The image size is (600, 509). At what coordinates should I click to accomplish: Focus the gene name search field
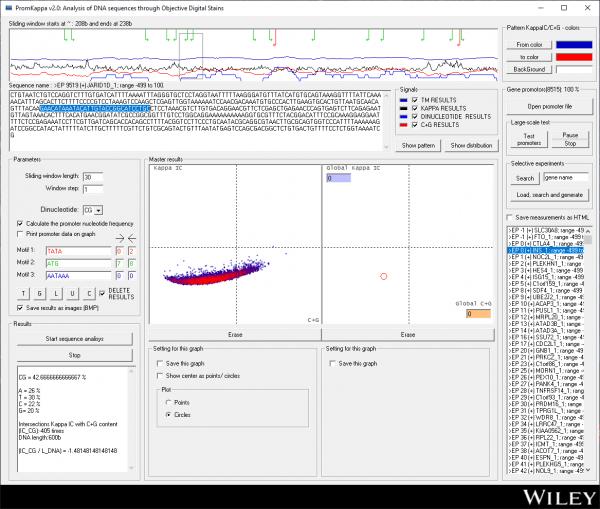tap(566, 178)
